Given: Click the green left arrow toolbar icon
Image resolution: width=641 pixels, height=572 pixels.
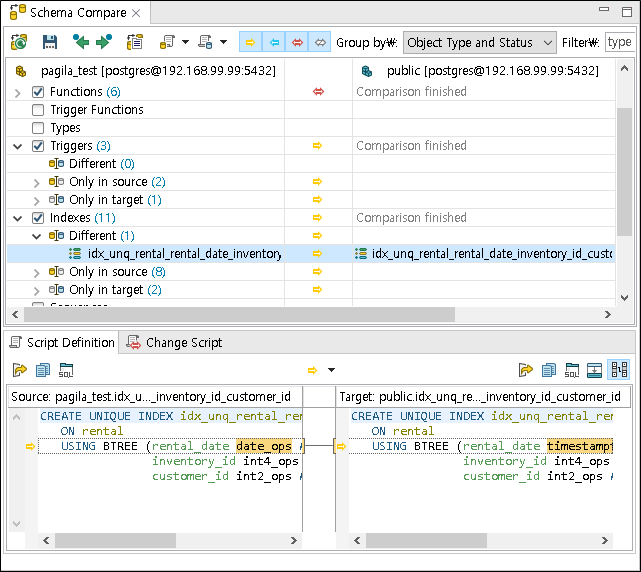Looking at the screenshot, I should click(81, 42).
